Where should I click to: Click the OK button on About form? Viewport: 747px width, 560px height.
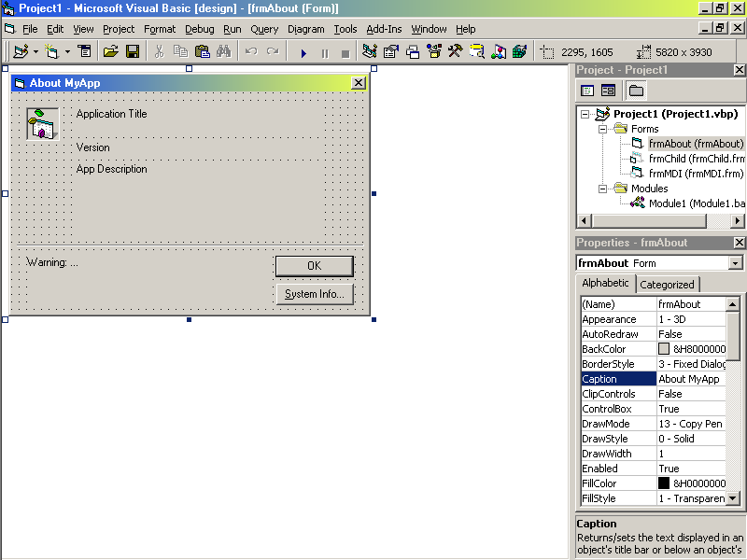coord(315,266)
